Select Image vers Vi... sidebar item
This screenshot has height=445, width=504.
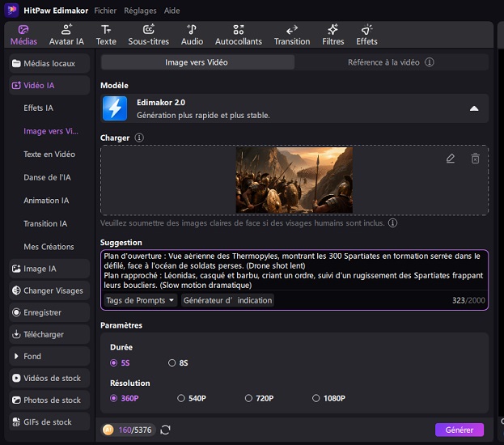point(51,131)
